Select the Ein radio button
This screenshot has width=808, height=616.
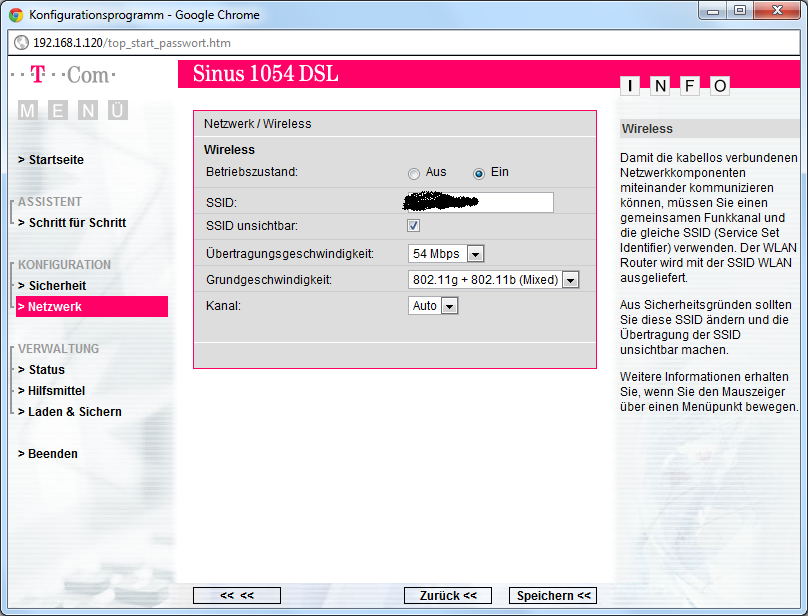coord(479,174)
